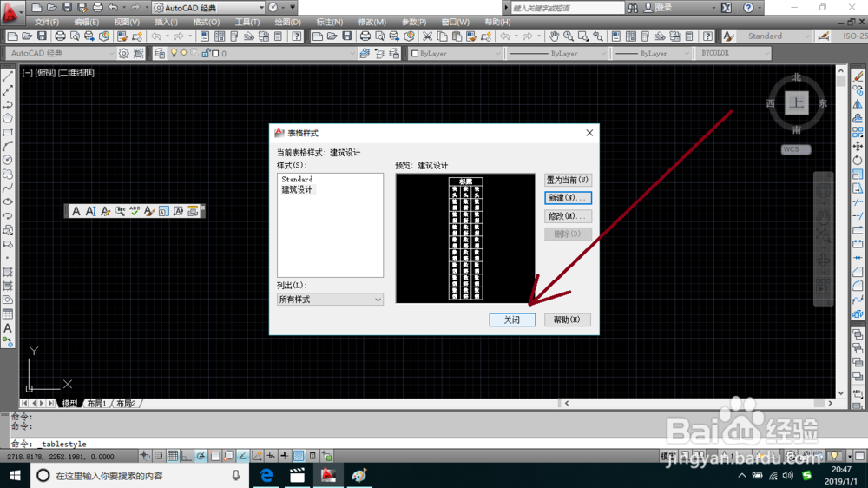Select the Hatch tool on left toolbar
Image resolution: width=868 pixels, height=488 pixels.
tap(8, 272)
